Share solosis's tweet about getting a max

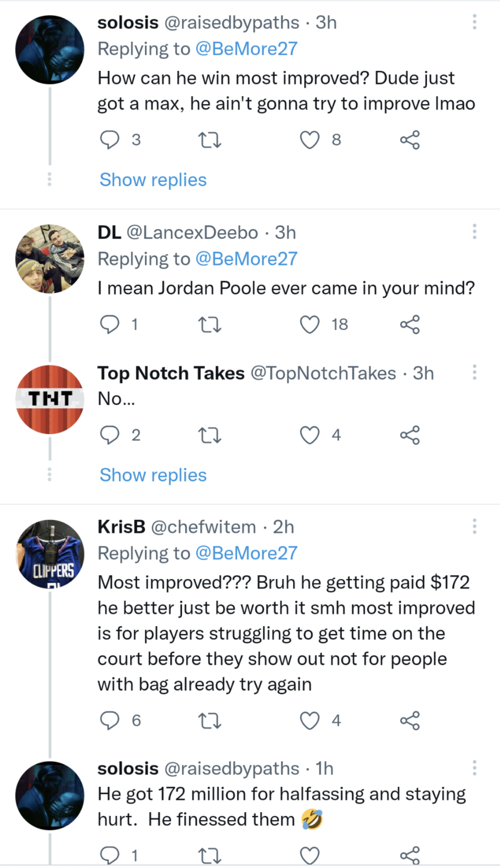tap(410, 140)
